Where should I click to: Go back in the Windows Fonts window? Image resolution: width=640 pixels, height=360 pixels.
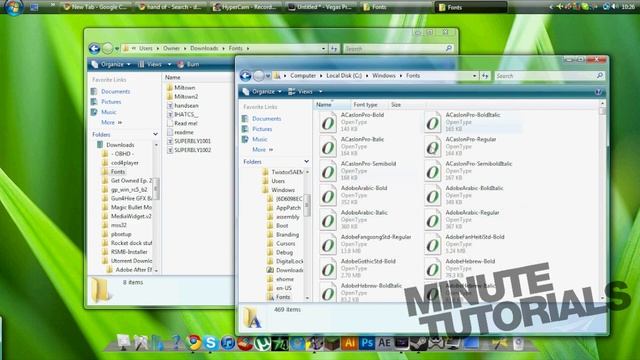[245, 76]
